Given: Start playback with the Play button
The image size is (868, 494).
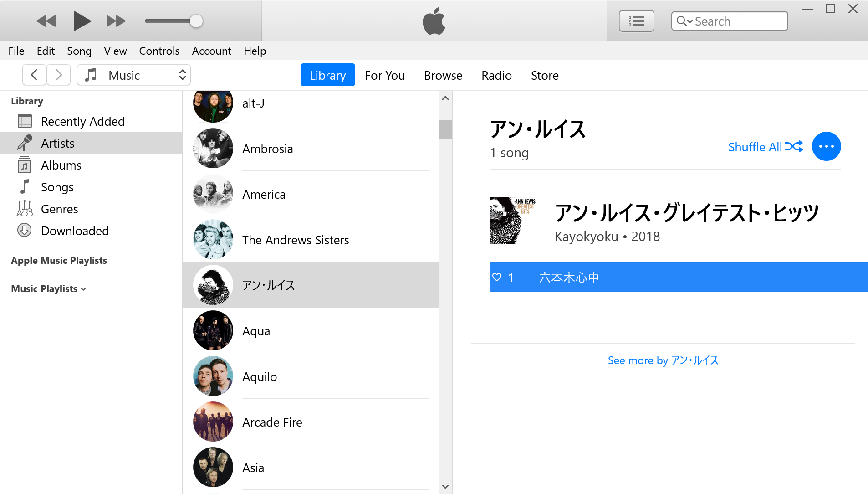Looking at the screenshot, I should (x=82, y=21).
